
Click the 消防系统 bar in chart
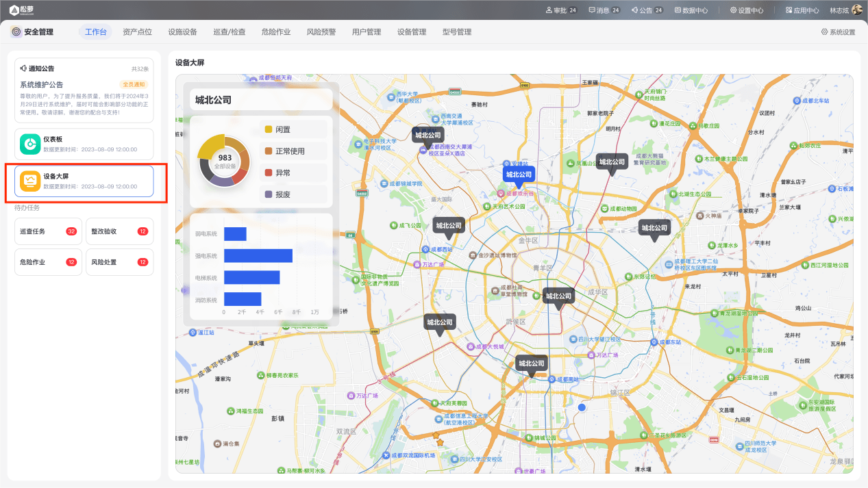tap(243, 299)
